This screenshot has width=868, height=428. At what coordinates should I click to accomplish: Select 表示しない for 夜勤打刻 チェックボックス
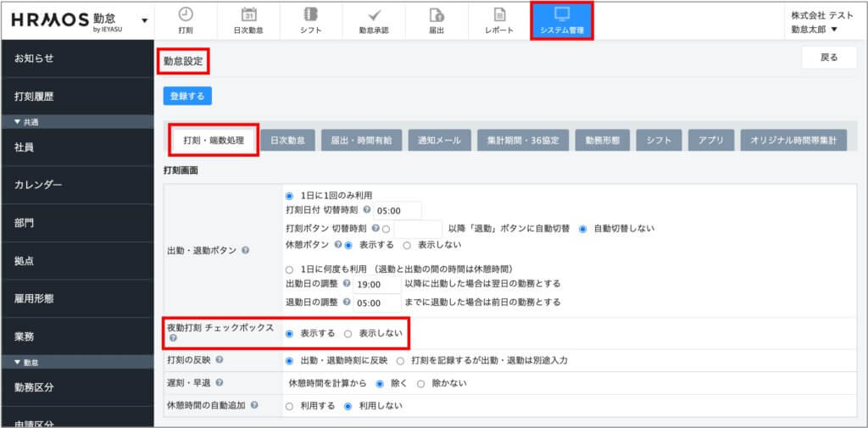click(348, 334)
